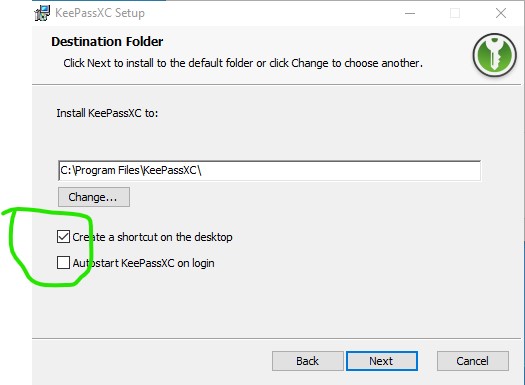The width and height of the screenshot is (525, 385).
Task: Uncheck the desktop shortcut checkbox
Action: point(63,237)
